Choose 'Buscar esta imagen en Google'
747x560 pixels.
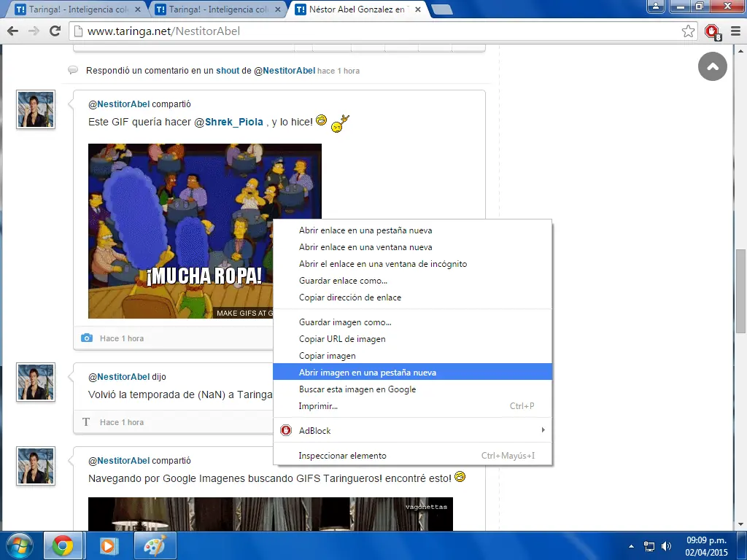(413, 389)
